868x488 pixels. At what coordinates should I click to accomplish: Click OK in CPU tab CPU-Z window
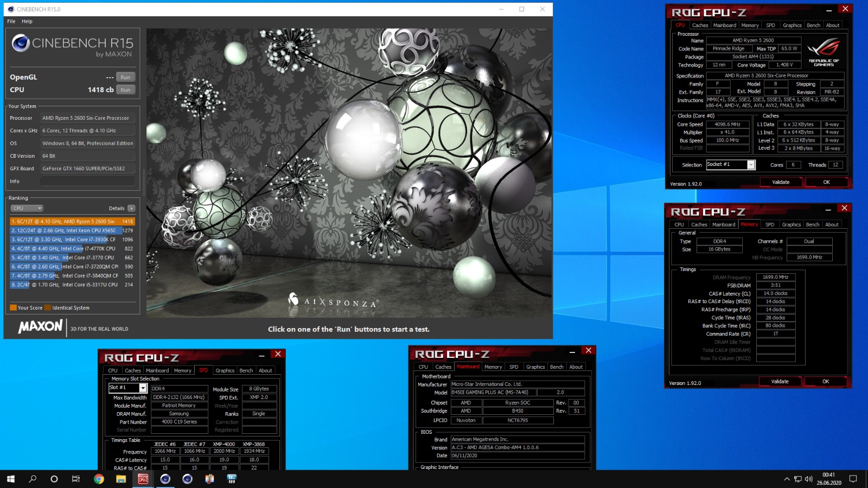pyautogui.click(x=826, y=182)
